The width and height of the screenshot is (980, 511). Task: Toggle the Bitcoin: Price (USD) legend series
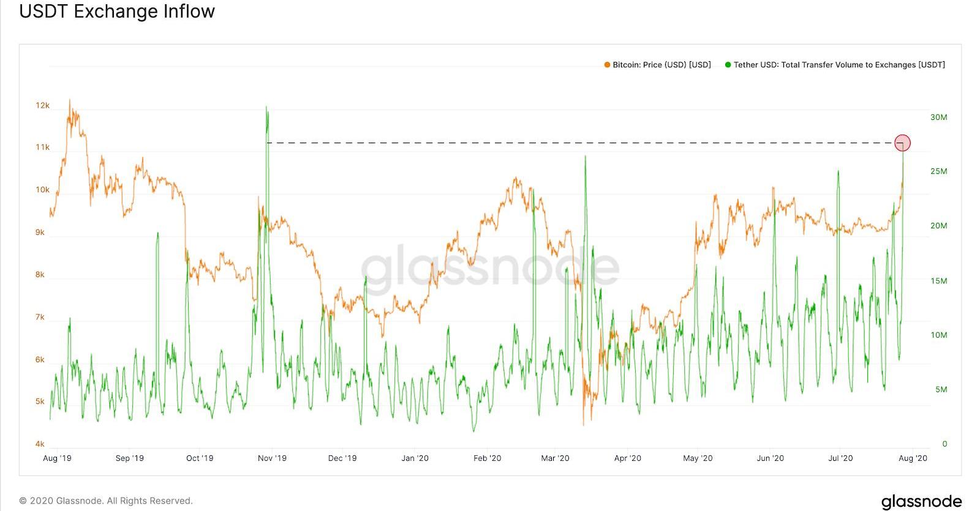click(661, 65)
